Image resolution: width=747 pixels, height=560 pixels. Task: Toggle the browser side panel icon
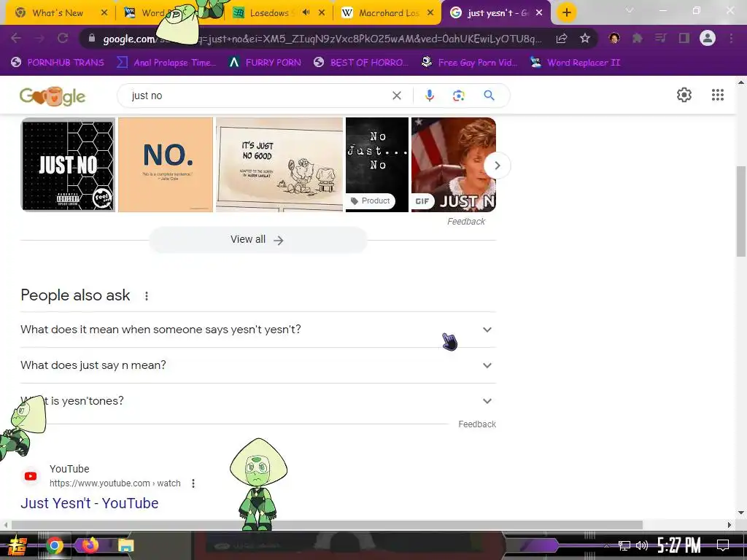(x=684, y=38)
